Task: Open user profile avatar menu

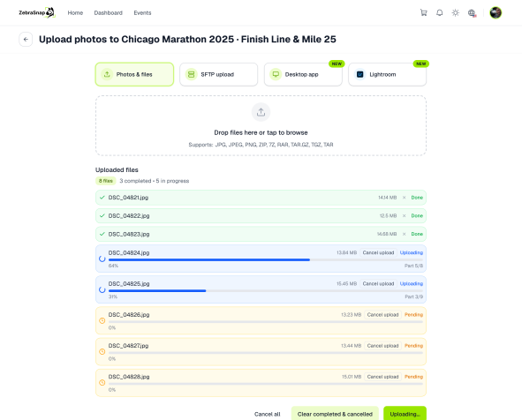Action: coord(496,12)
